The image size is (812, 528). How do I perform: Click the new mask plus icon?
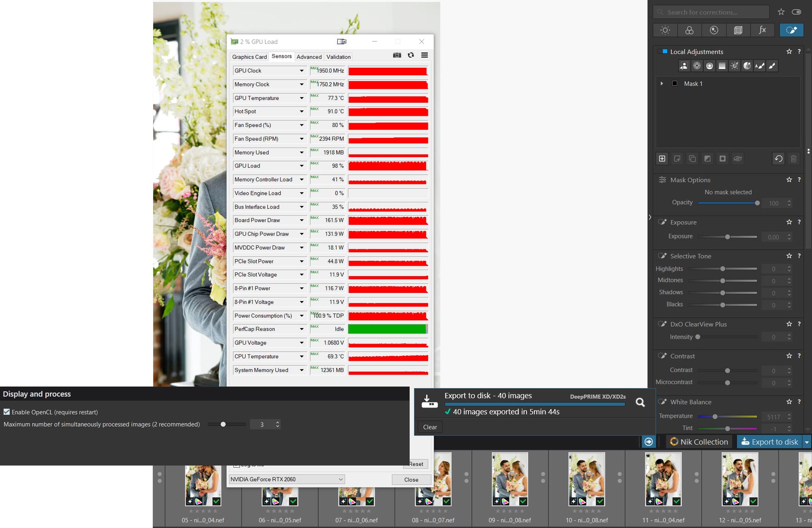point(662,159)
